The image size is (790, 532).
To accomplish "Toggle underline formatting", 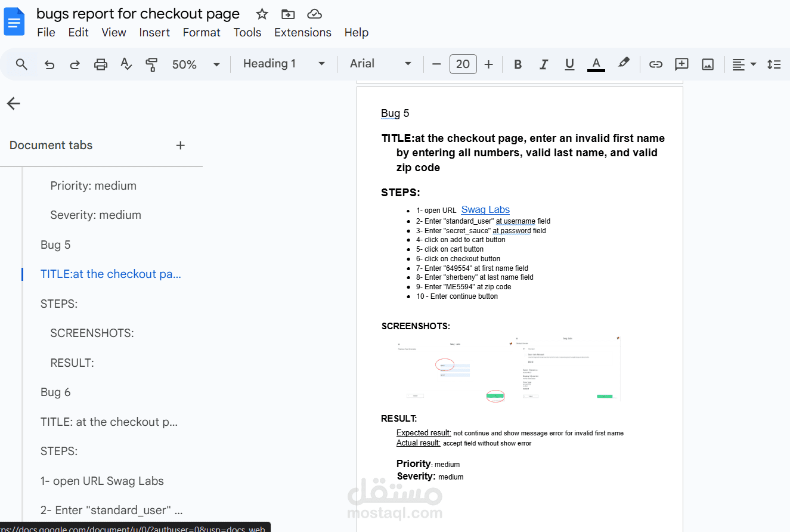I will [x=569, y=64].
